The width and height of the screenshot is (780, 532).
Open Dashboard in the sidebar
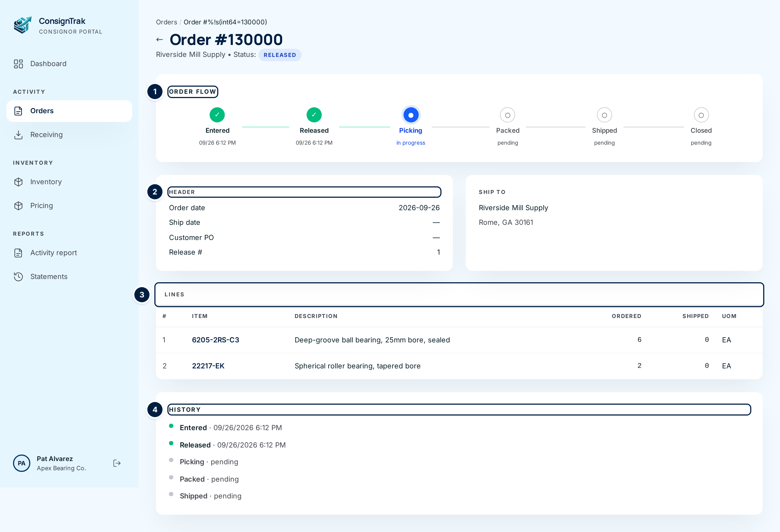click(69, 64)
